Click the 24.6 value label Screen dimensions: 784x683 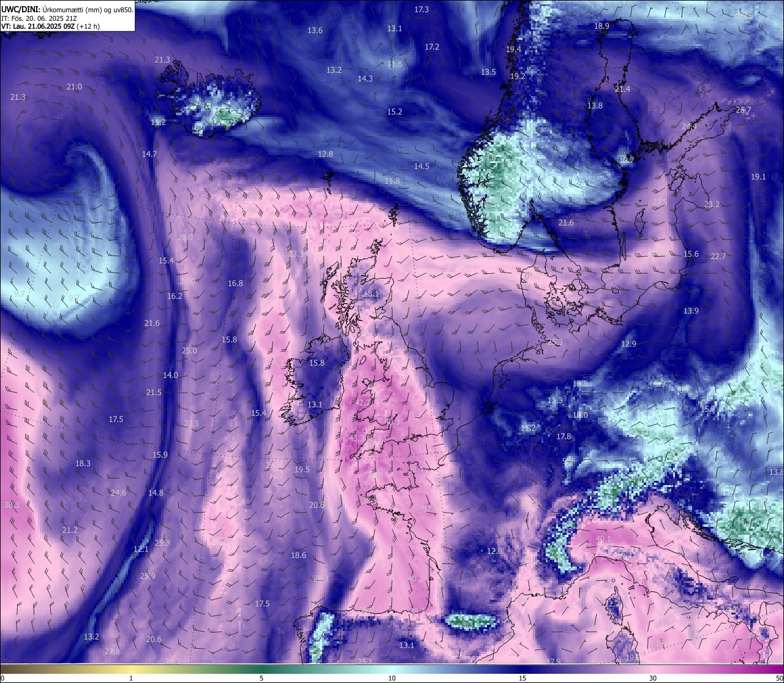pos(118,493)
